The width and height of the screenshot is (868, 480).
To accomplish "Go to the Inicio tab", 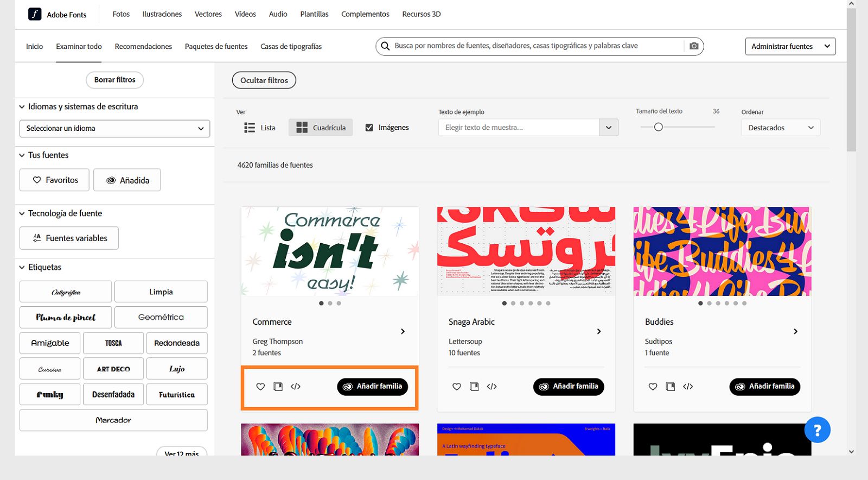I will 35,46.
